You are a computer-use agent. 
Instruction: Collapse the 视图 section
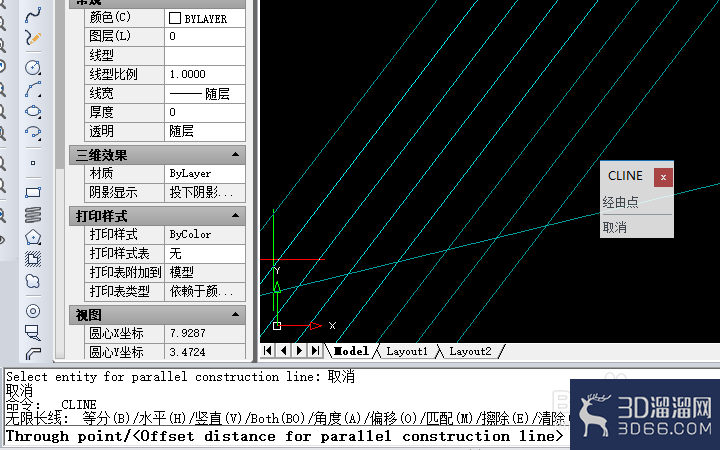pyautogui.click(x=235, y=315)
